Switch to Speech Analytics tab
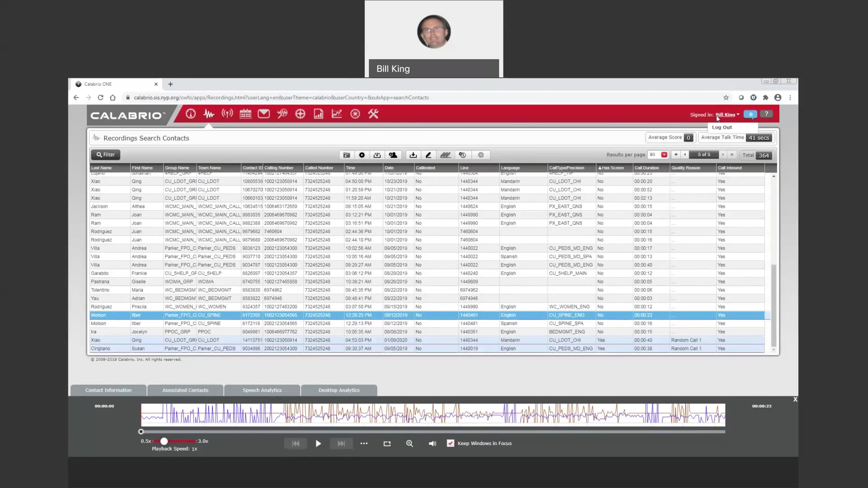Image resolution: width=868 pixels, height=488 pixels. (262, 390)
